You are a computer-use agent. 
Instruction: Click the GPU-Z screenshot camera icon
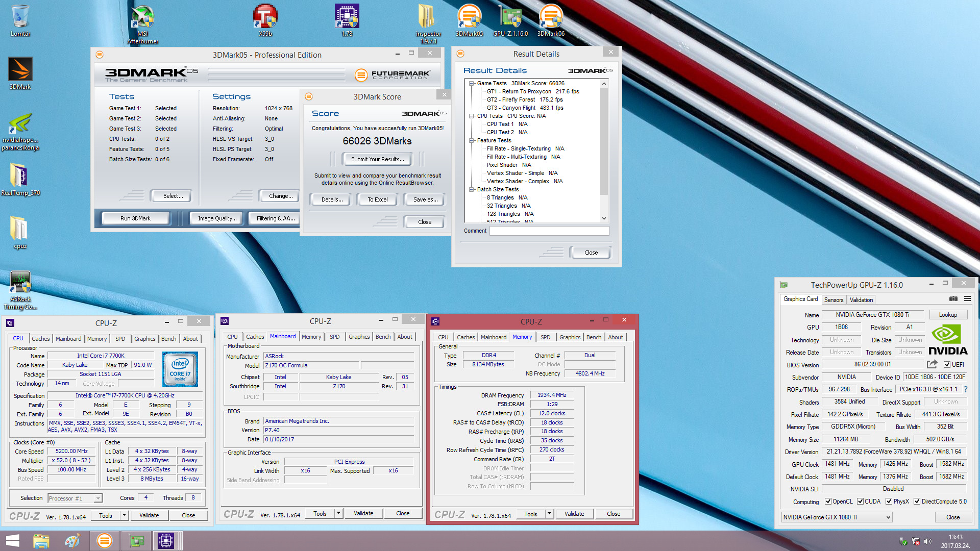[x=953, y=299]
